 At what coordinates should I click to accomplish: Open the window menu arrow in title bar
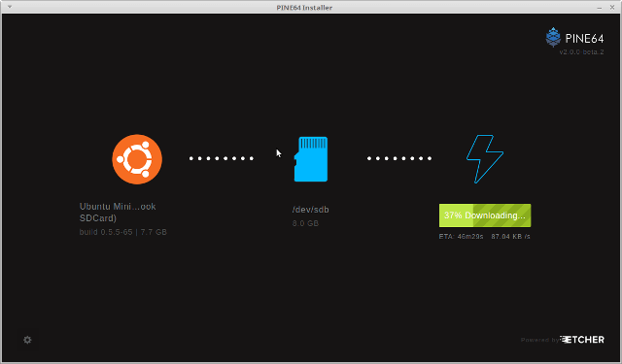(10, 7)
